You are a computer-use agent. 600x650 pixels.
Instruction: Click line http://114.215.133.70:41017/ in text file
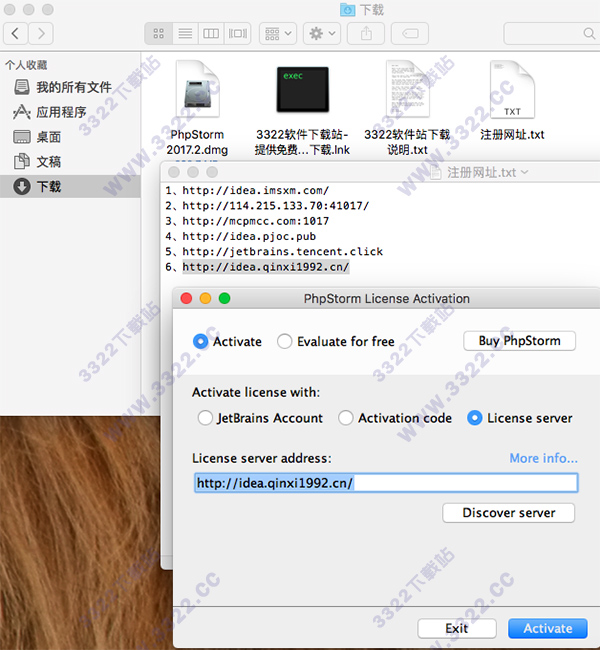(276, 206)
